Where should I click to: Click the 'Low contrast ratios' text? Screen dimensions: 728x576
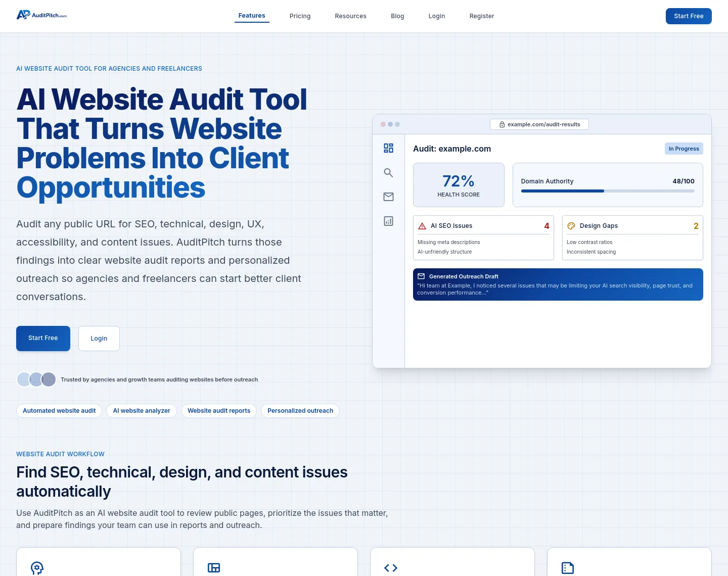click(589, 243)
